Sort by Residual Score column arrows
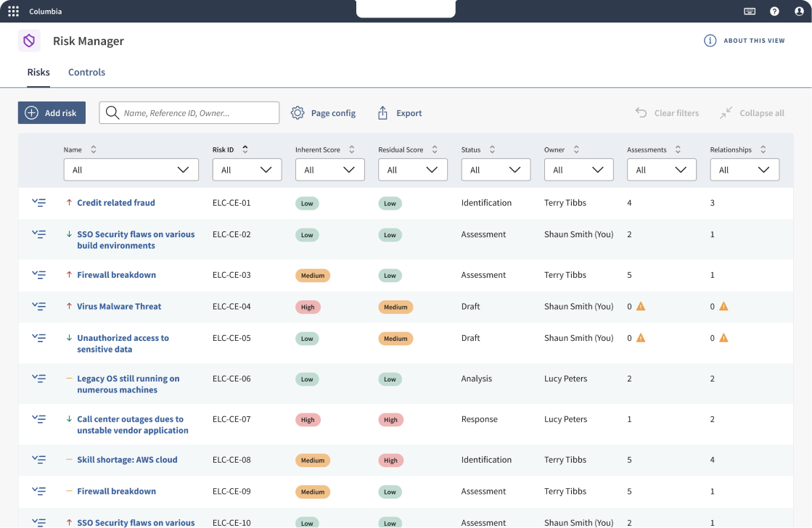Viewport: 812px width, 528px height. point(435,149)
